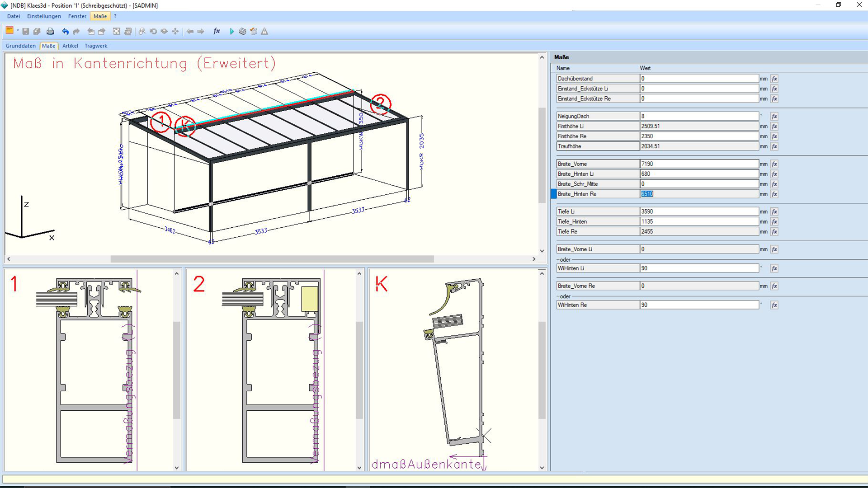Edit the WiHinten Li value 90
This screenshot has width=868, height=488.
point(699,268)
